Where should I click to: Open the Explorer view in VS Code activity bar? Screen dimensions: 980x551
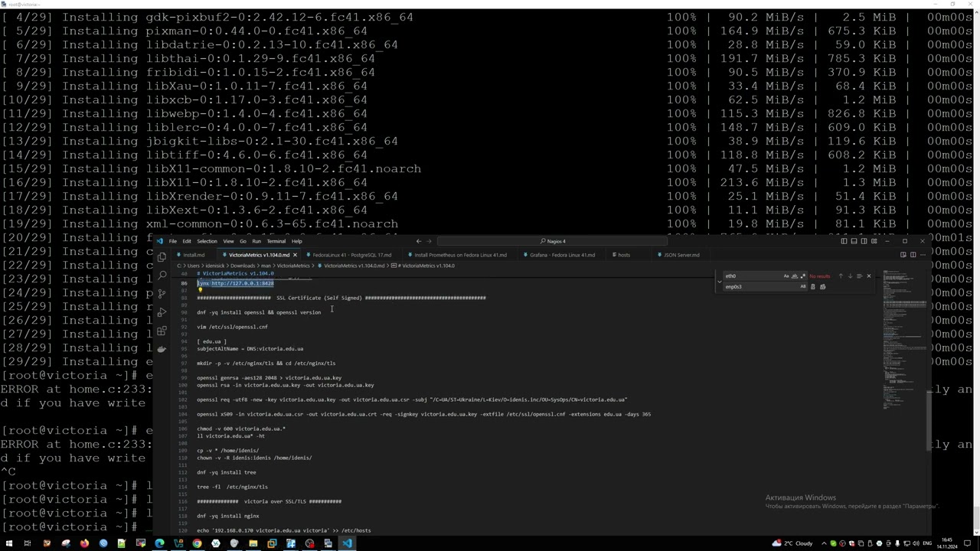pyautogui.click(x=162, y=257)
